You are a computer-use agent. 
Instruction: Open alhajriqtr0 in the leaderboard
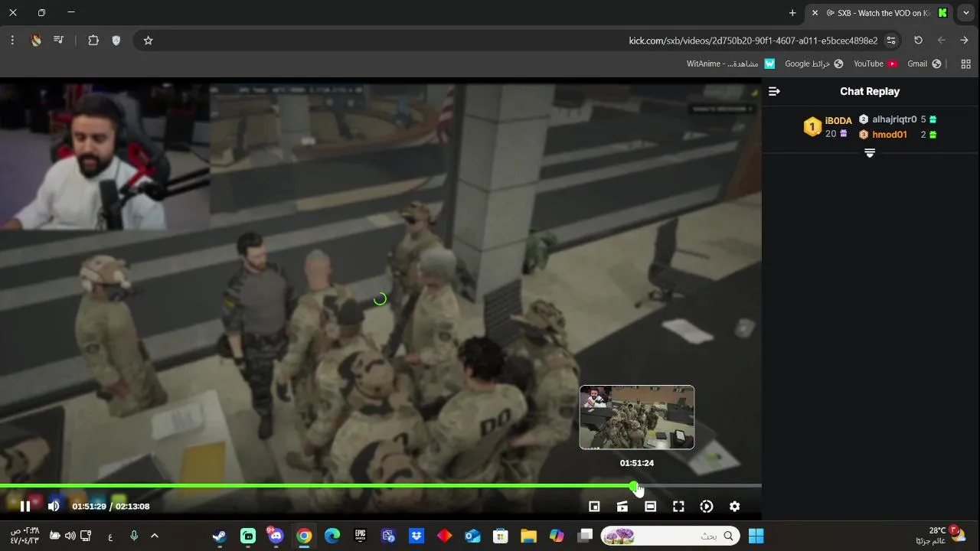pos(894,119)
